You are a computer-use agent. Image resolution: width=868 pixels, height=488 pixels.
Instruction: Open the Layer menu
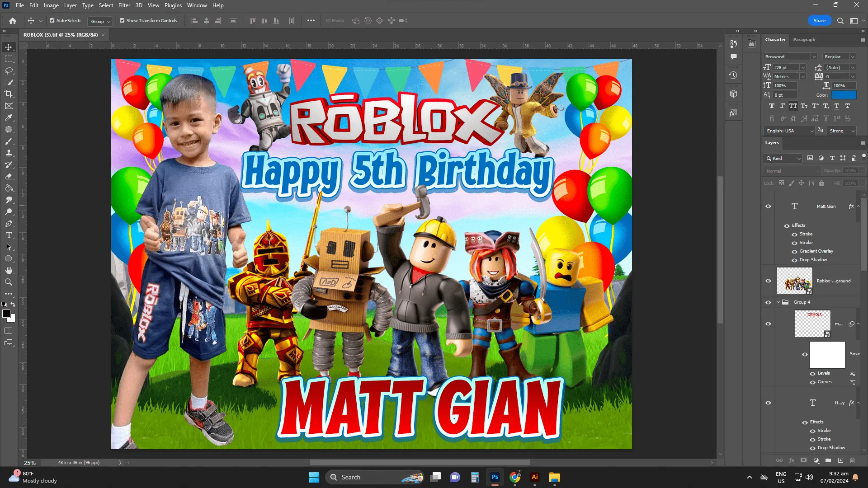[x=70, y=5]
